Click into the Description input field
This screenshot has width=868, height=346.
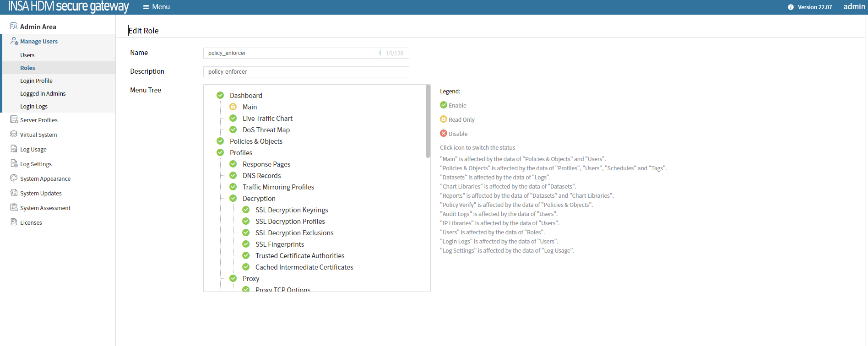(306, 72)
